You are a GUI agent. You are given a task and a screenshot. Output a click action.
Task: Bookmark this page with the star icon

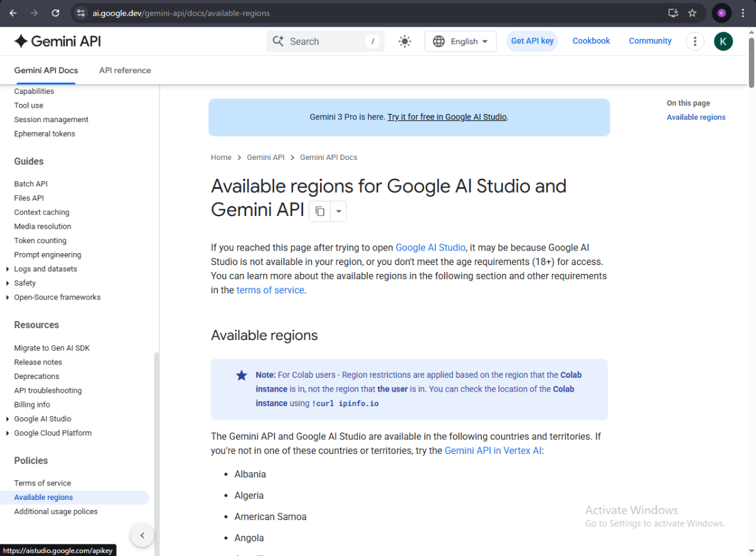coord(692,13)
